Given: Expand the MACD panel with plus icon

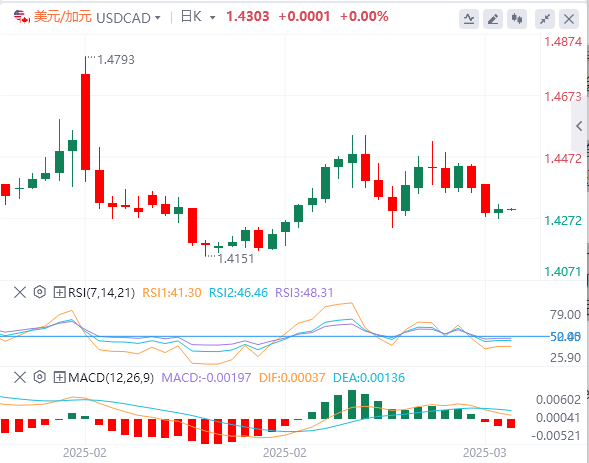Looking at the screenshot, I should (x=59, y=377).
